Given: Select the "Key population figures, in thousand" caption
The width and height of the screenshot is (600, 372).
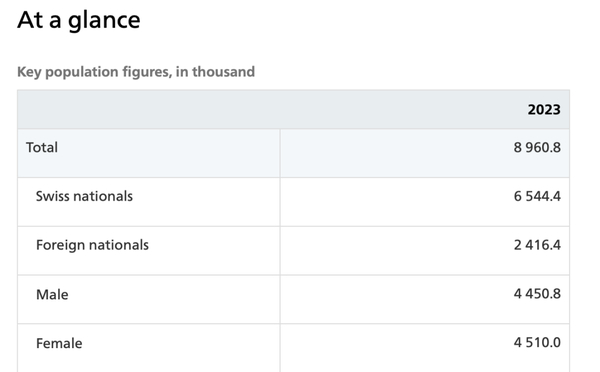Looking at the screenshot, I should (x=136, y=72).
